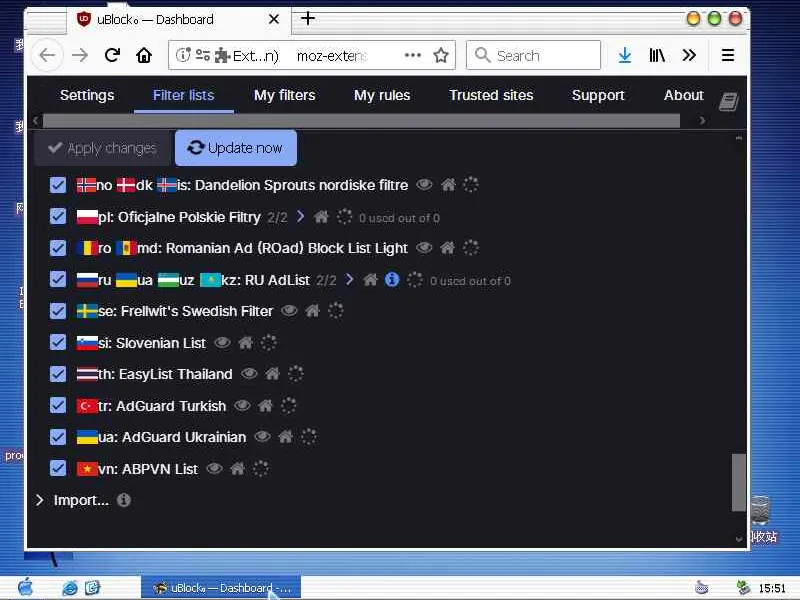Click update spinner for AdGuard Turkish
800x600 pixels.
point(288,406)
